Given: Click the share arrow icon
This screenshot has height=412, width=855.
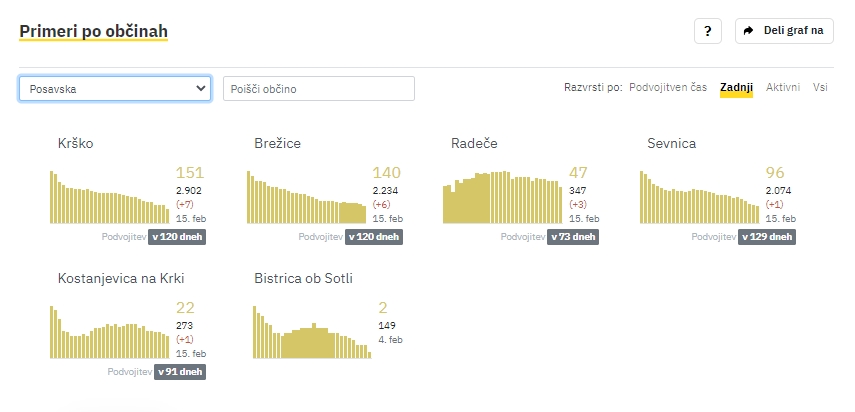Looking at the screenshot, I should coord(748,31).
